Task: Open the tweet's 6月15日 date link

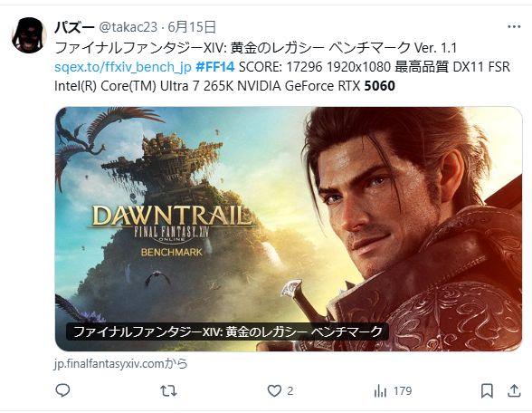Action: [x=192, y=27]
